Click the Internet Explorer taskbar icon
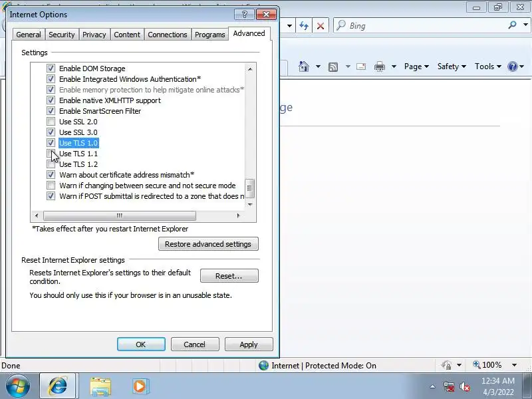This screenshot has height=399, width=532. coord(58,386)
